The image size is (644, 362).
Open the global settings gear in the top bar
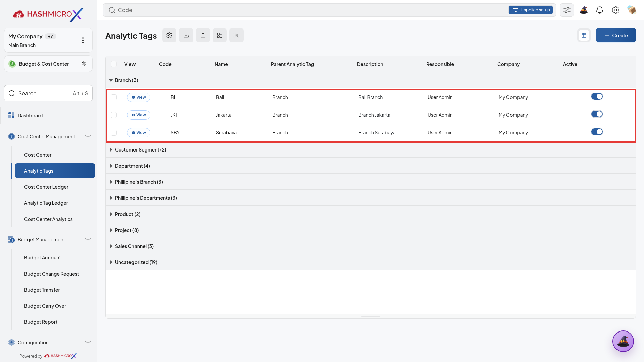[x=616, y=10]
